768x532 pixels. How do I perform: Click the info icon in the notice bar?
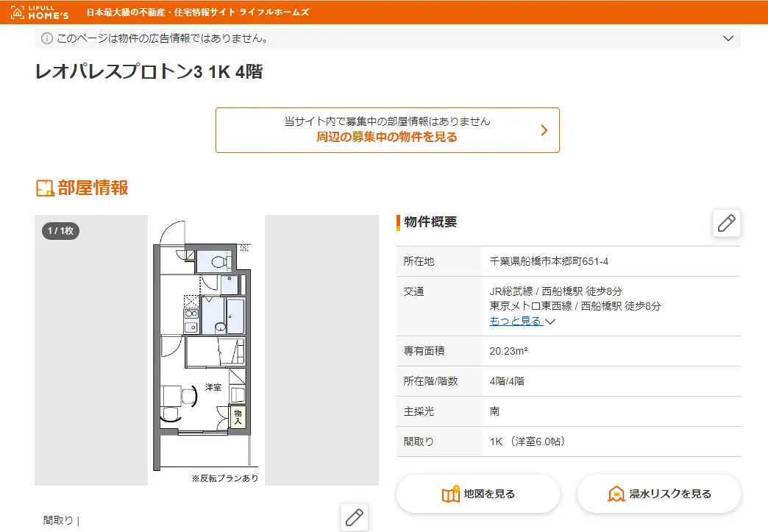47,38
